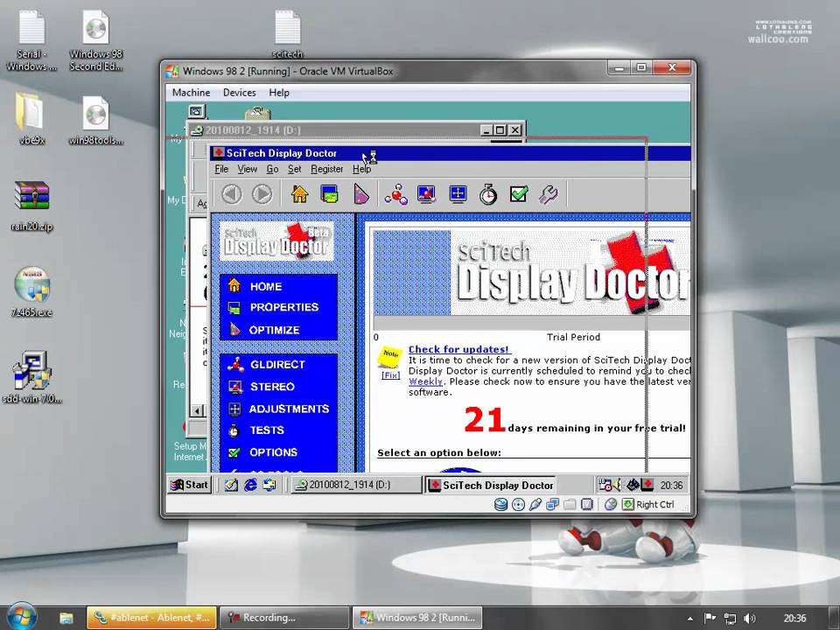
Task: Click the Win98 volume speaker tray icon
Action: [617, 485]
